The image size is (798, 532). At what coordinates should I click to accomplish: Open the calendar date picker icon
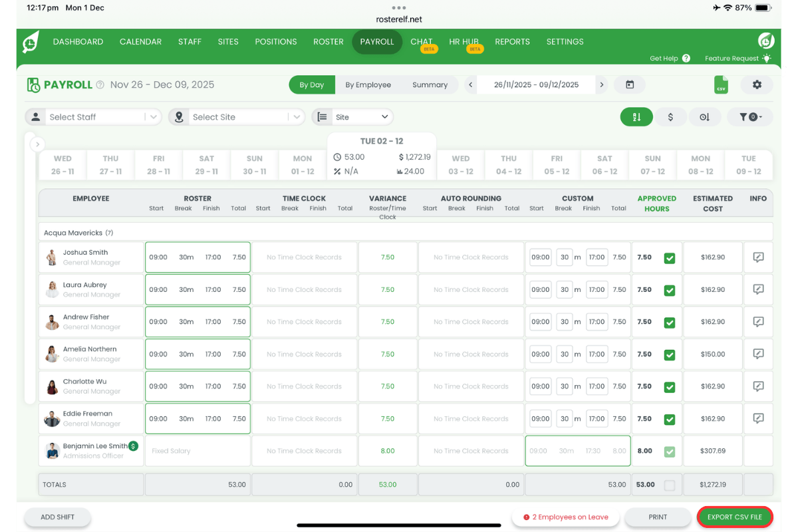[x=629, y=84]
